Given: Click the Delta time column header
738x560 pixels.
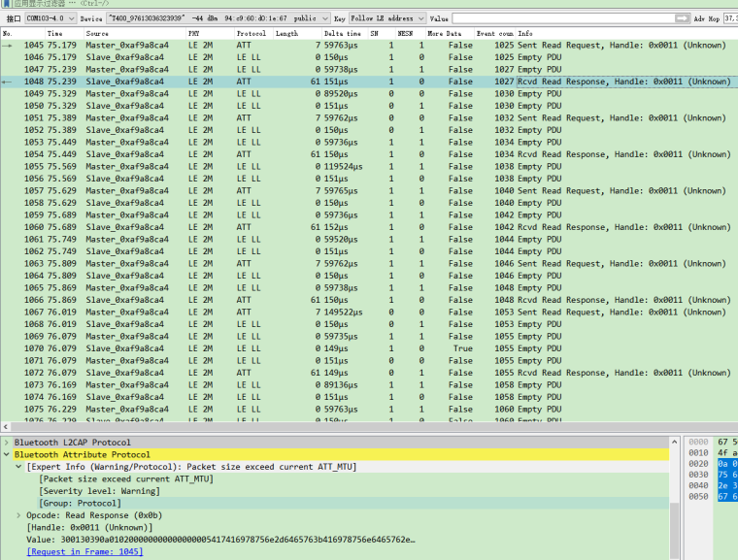Looking at the screenshot, I should (343, 33).
